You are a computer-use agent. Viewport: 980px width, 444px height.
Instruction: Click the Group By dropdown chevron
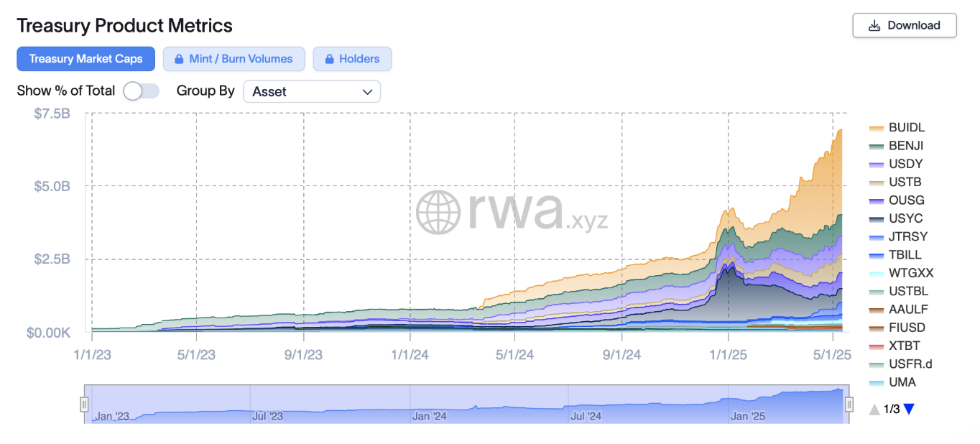[x=367, y=92]
